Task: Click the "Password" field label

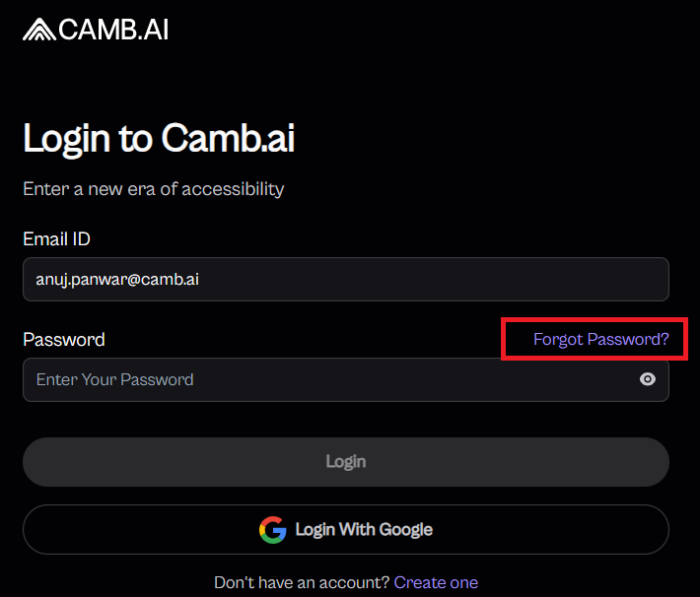Action: 63,340
